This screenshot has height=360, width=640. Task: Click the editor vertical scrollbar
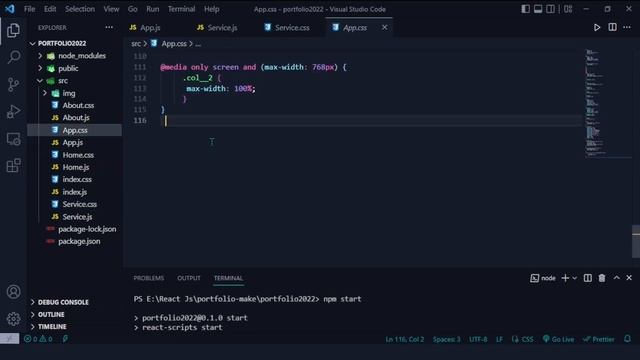(x=636, y=241)
